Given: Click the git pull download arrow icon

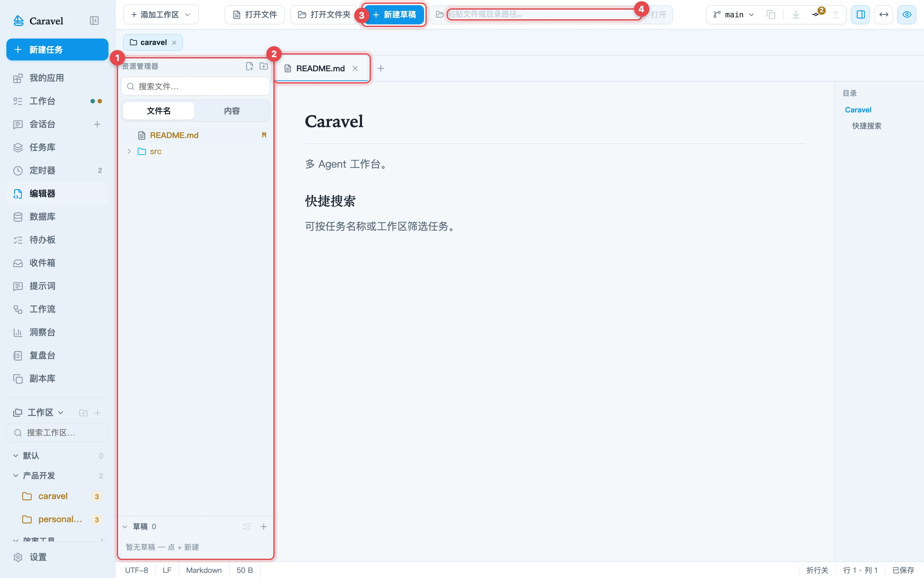Looking at the screenshot, I should click(x=796, y=14).
